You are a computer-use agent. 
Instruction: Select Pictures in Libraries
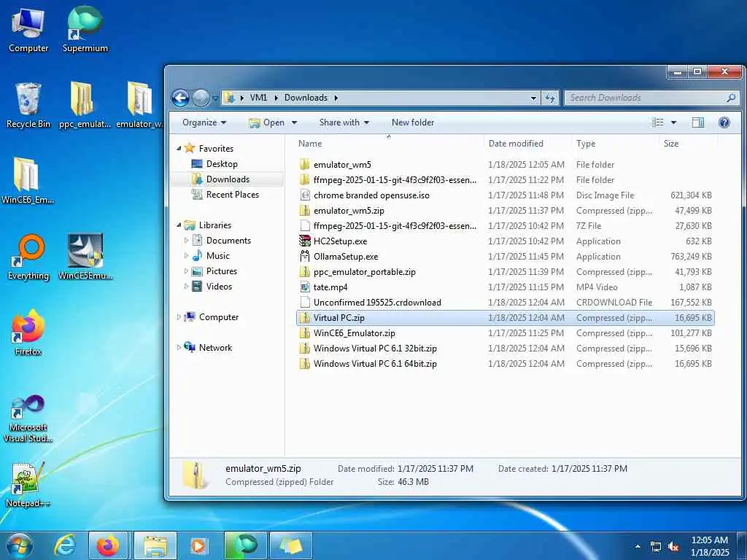[222, 271]
